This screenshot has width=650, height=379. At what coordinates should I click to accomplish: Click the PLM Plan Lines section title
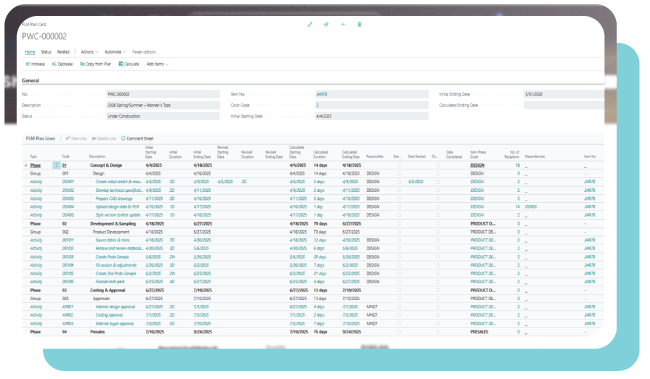click(40, 138)
